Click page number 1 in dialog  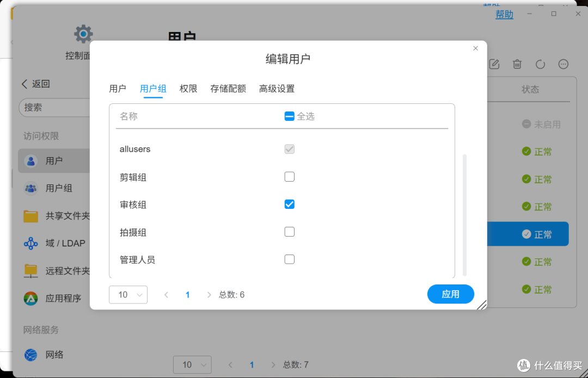pyautogui.click(x=187, y=295)
